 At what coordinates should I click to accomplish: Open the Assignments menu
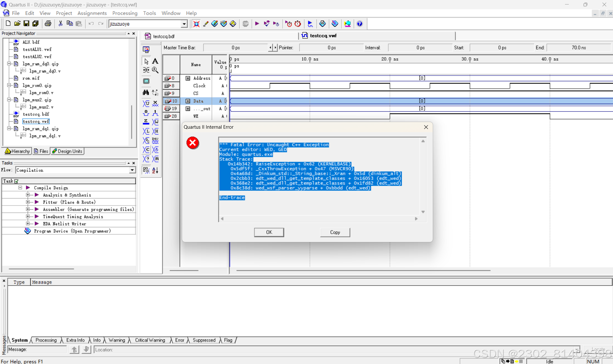(x=92, y=13)
